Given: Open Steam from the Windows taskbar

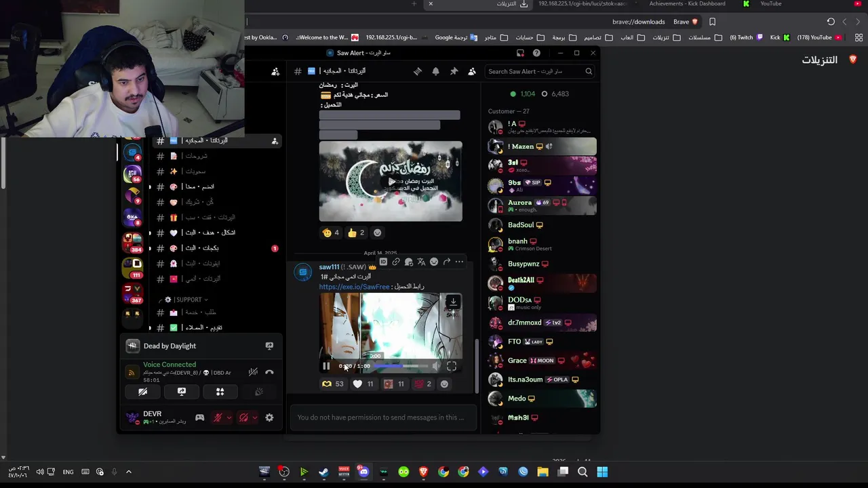Looking at the screenshot, I should [324, 472].
